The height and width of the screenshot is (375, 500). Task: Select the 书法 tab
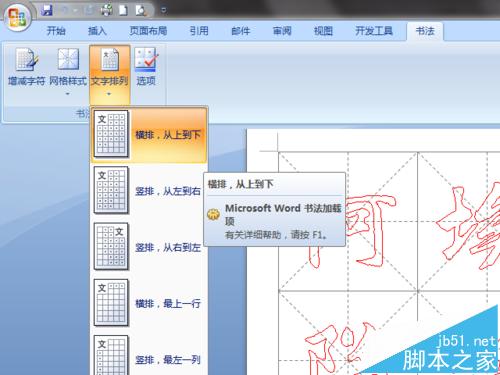[425, 31]
